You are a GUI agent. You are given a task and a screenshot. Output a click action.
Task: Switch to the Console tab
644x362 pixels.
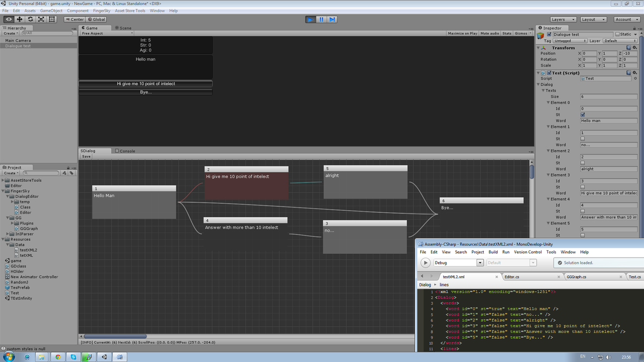click(x=125, y=151)
